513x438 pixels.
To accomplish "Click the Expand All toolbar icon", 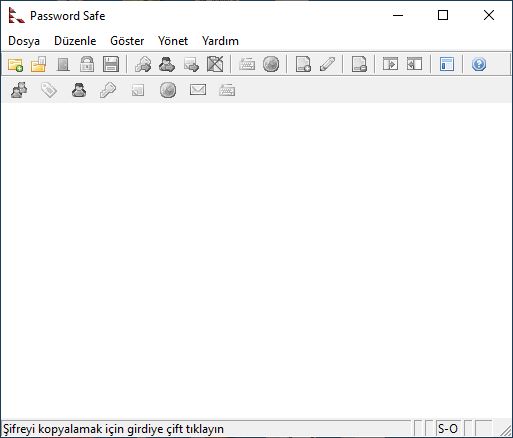I will pyautogui.click(x=390, y=64).
